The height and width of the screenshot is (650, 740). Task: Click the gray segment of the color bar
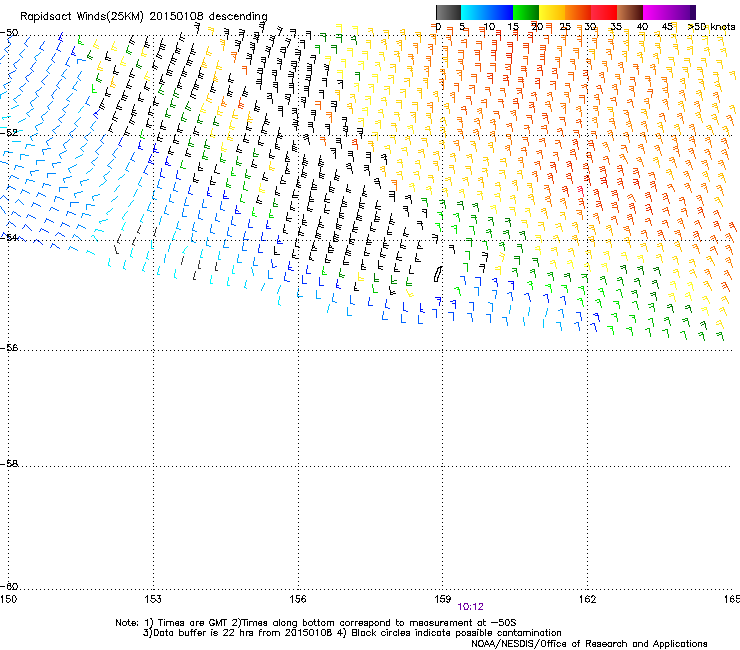pos(448,12)
